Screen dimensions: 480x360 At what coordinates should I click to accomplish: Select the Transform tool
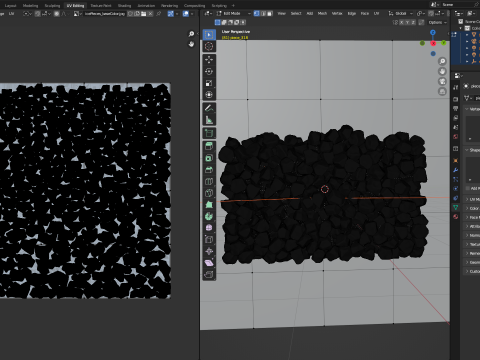point(209,95)
